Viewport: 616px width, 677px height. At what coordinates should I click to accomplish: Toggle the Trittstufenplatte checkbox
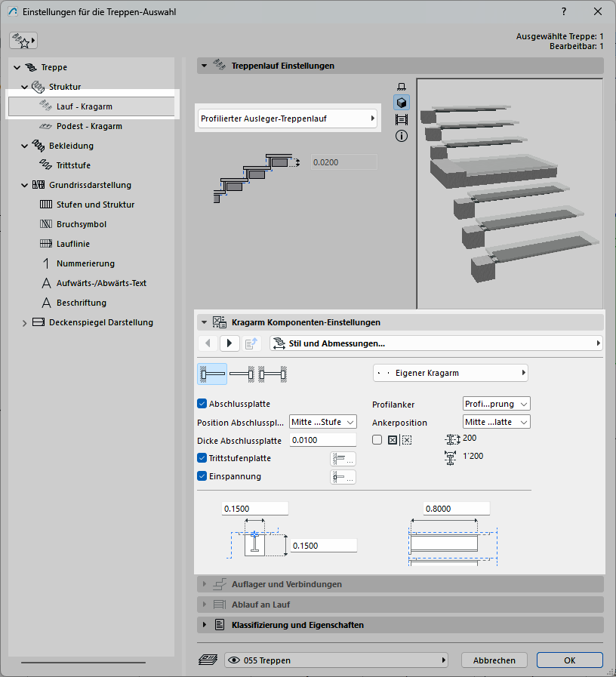pos(202,458)
